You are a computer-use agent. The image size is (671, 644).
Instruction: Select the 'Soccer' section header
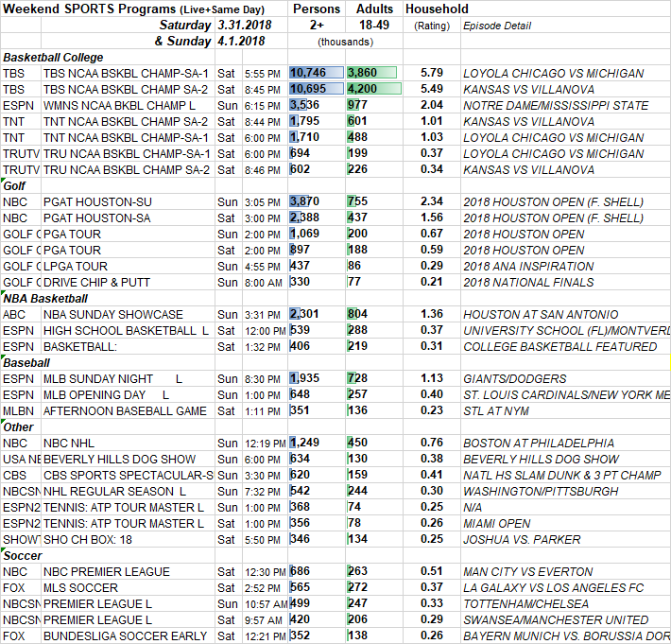pyautogui.click(x=23, y=556)
